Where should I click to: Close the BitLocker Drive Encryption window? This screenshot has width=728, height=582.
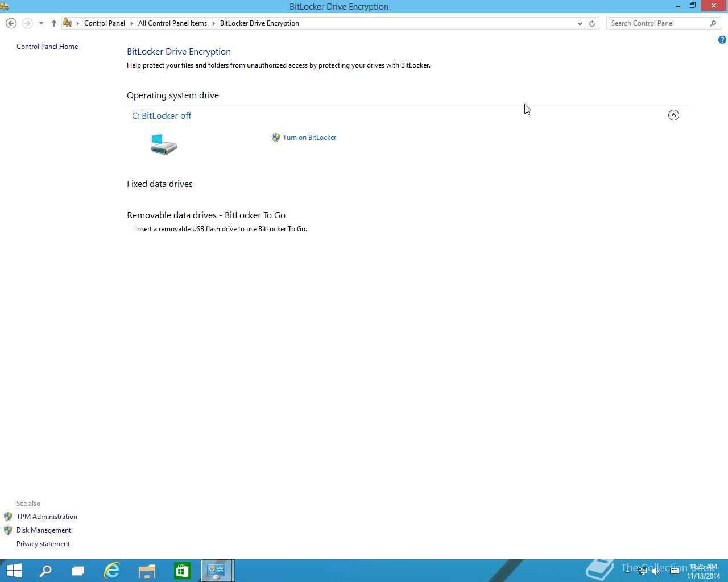(x=714, y=6)
